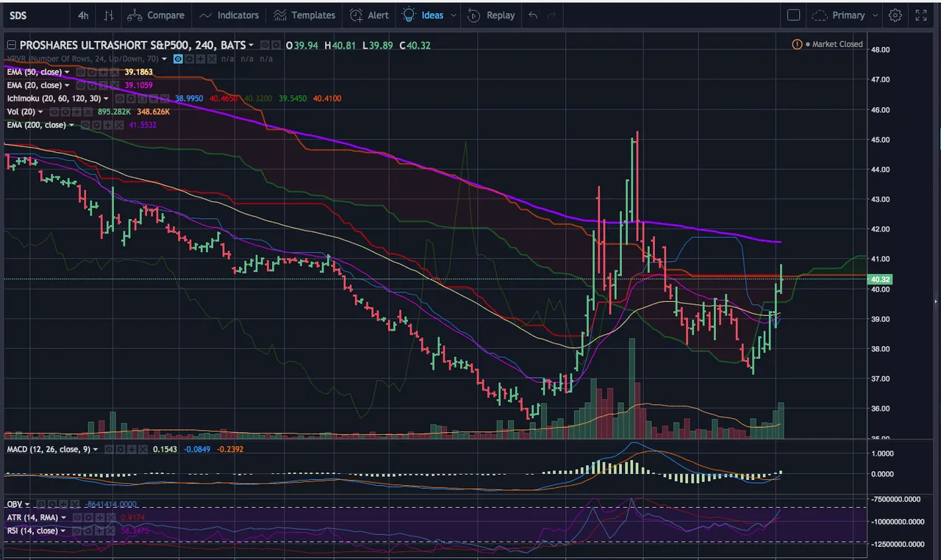This screenshot has height=560, width=941.
Task: Open settings for Ichimoku indicator
Action: pos(131,98)
